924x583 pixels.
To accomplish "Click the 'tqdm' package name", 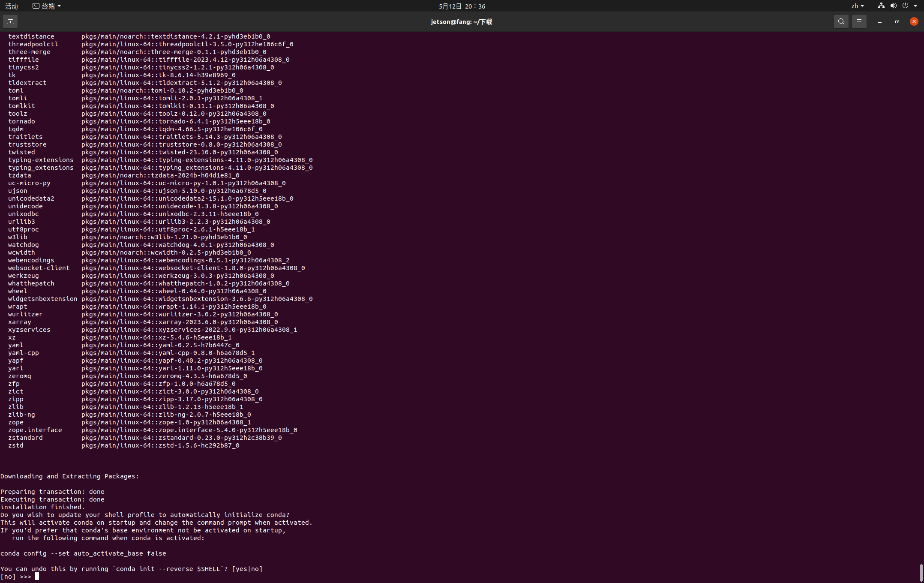I will point(16,129).
